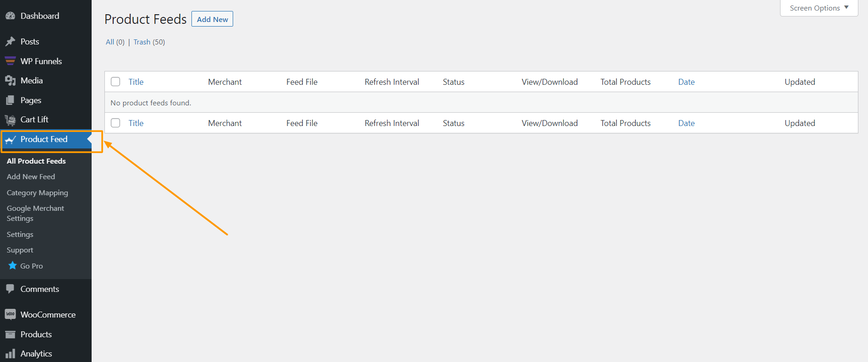Click the Media library icon
Viewport: 868px width, 362px height.
coord(10,81)
